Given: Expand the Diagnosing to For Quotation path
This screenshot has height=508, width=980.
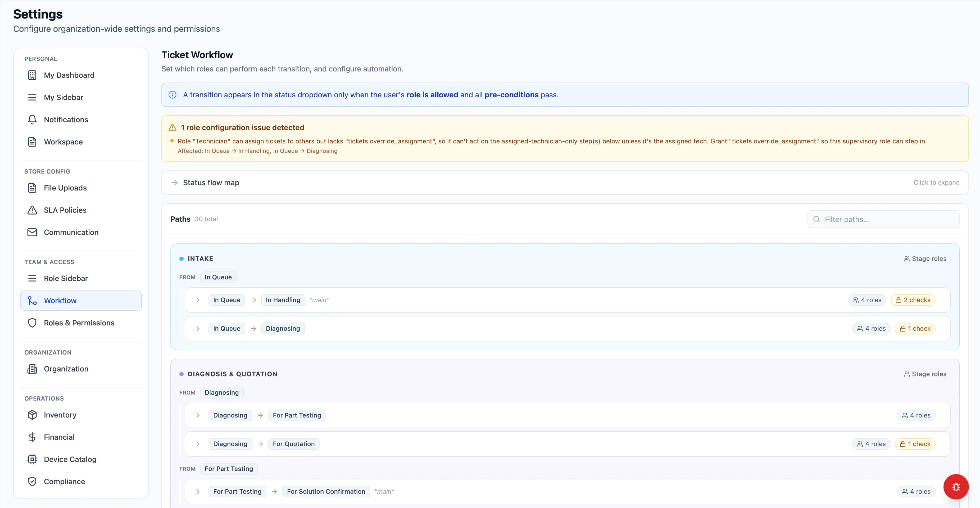Looking at the screenshot, I should pos(197,444).
